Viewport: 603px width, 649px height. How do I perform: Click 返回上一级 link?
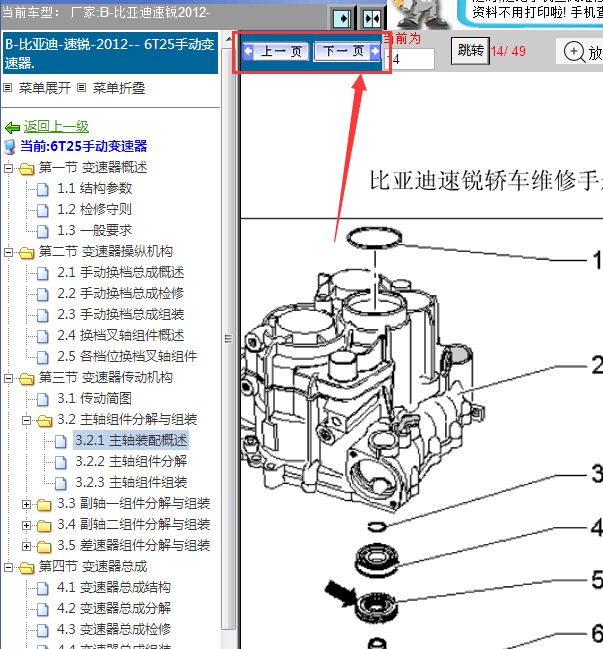click(56, 126)
